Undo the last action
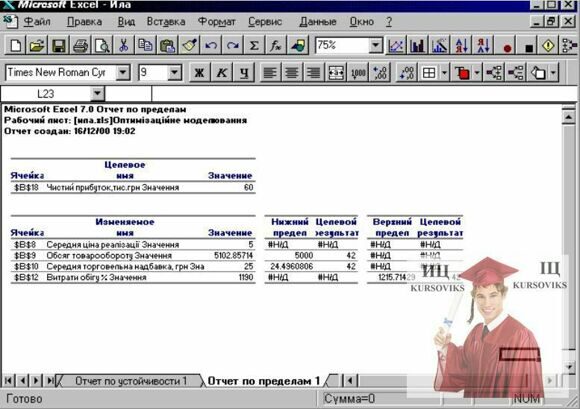Image resolution: width=580 pixels, height=409 pixels. pyautogui.click(x=211, y=46)
